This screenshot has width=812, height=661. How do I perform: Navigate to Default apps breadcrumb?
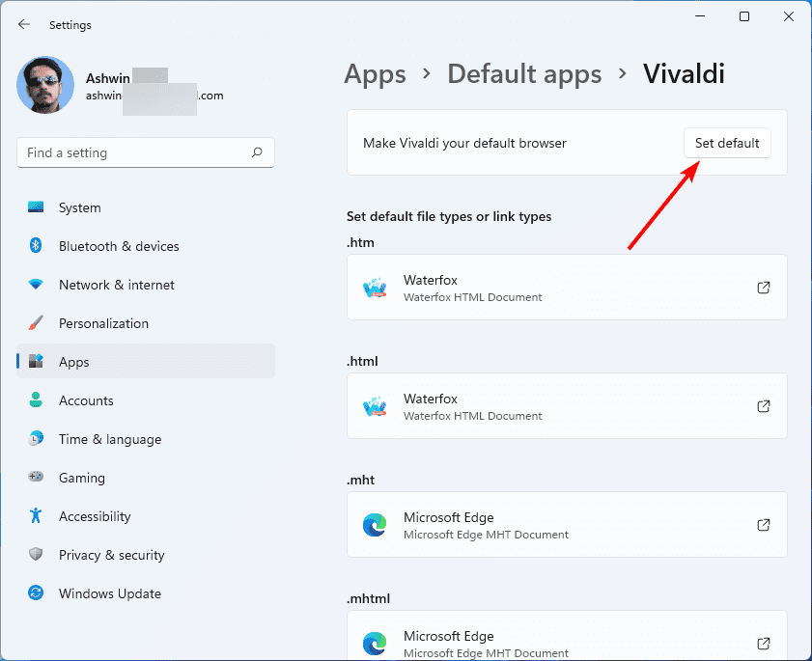[524, 73]
